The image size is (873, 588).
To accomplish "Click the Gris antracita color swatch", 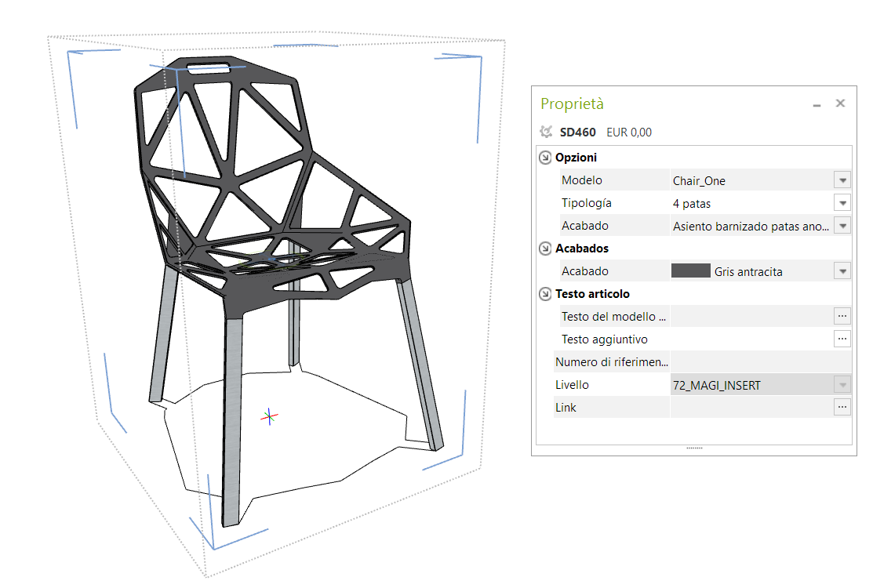I will 690,271.
